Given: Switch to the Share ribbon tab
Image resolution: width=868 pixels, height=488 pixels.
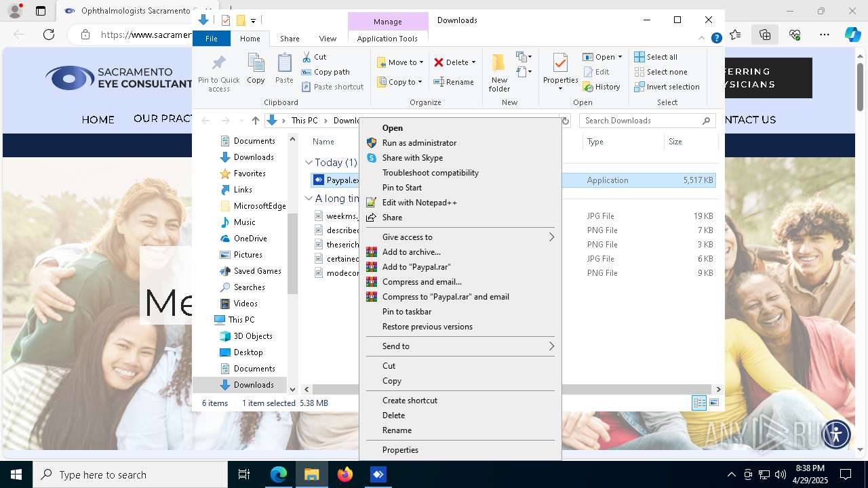Looking at the screenshot, I should [x=290, y=39].
